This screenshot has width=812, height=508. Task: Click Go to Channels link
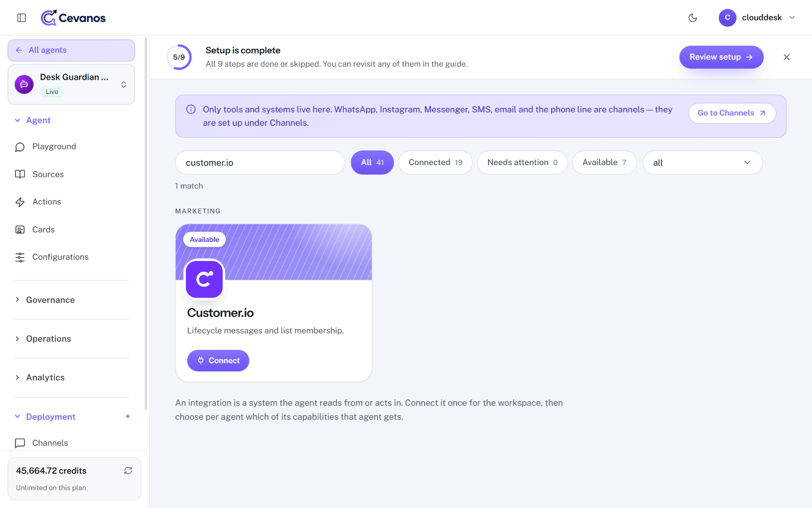tap(732, 113)
